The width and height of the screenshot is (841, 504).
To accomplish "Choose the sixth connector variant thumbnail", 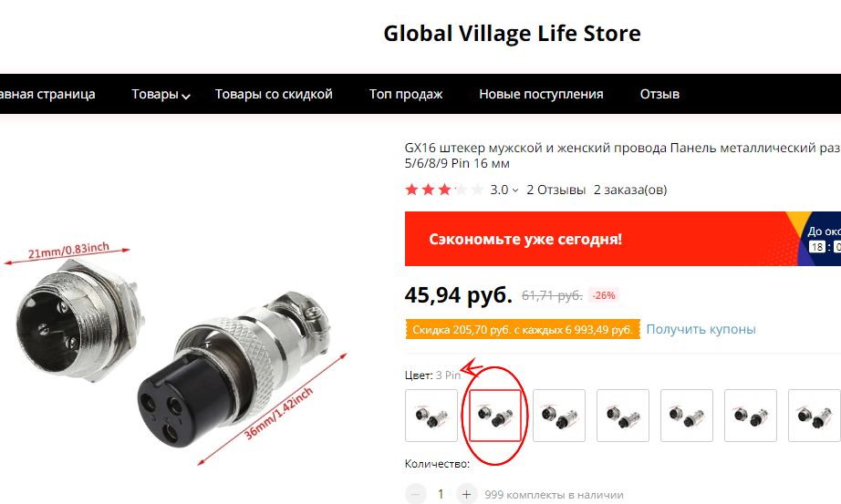I will point(751,416).
